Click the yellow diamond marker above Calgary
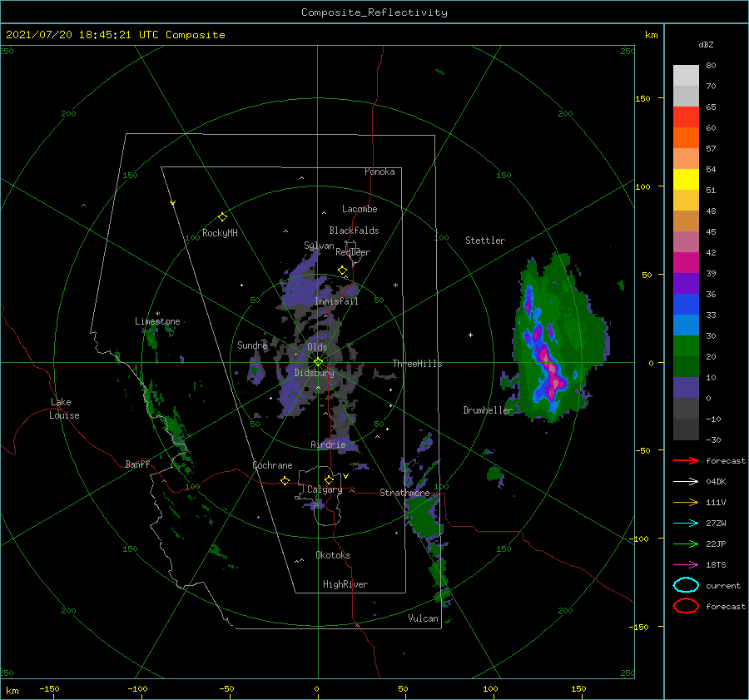This screenshot has height=700, width=749. point(329,479)
